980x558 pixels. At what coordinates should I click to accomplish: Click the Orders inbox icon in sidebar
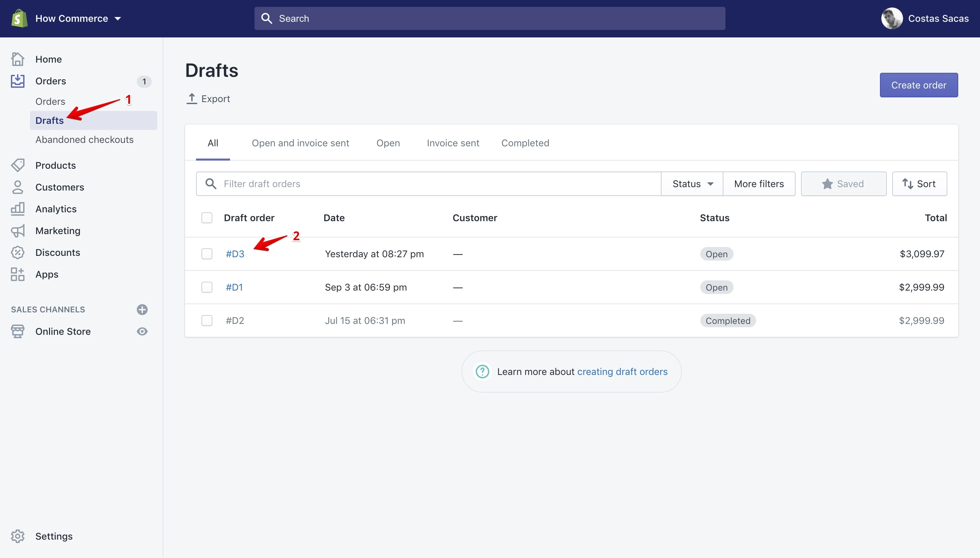pyautogui.click(x=18, y=81)
